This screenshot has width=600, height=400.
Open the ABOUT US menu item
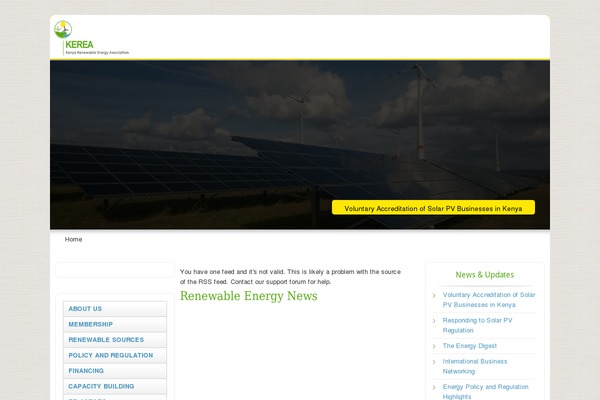[x=115, y=309]
